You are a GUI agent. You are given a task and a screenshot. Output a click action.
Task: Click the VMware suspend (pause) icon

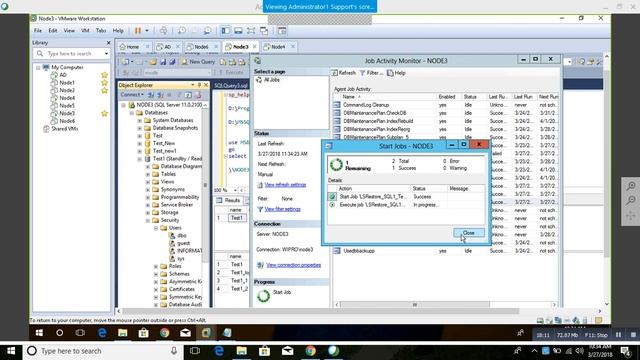coord(138,31)
